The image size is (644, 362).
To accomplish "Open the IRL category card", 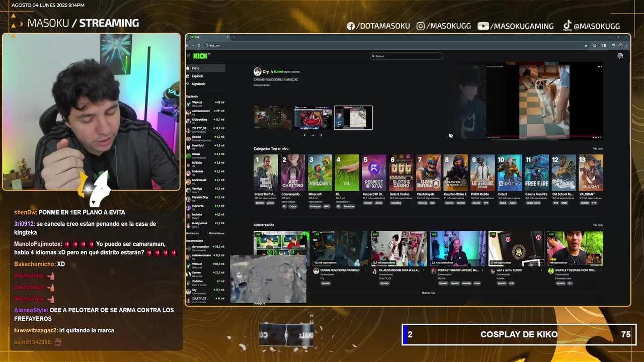I will click(347, 173).
